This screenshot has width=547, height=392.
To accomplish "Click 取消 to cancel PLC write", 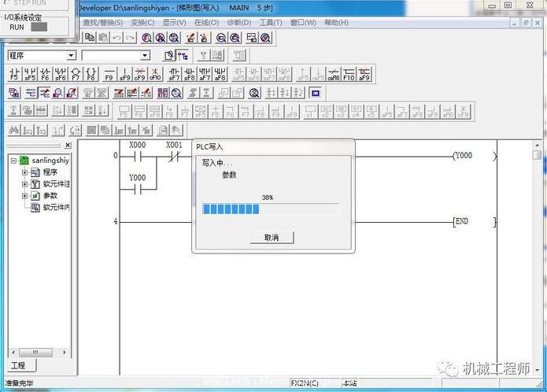I will point(272,238).
